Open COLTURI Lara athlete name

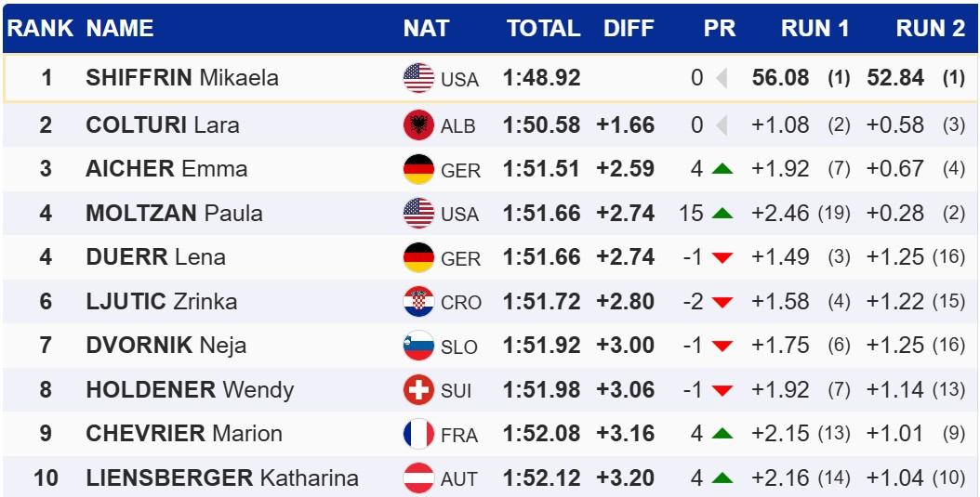pos(163,125)
